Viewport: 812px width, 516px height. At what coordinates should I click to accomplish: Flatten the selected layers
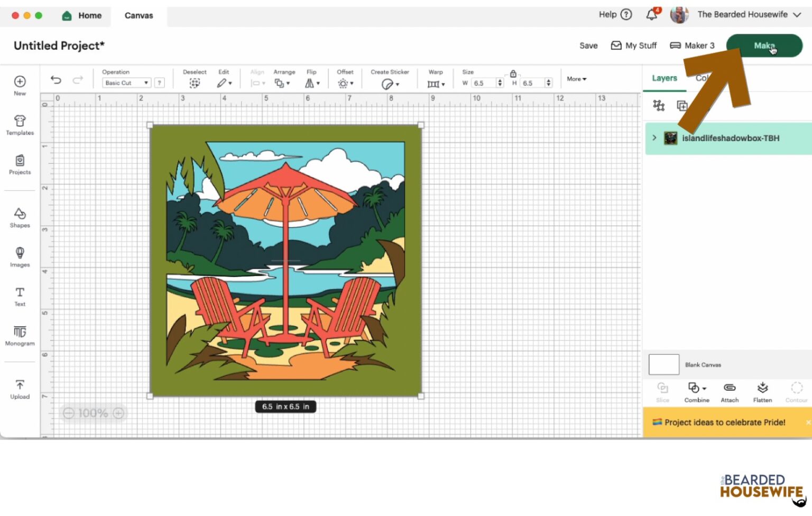point(762,392)
